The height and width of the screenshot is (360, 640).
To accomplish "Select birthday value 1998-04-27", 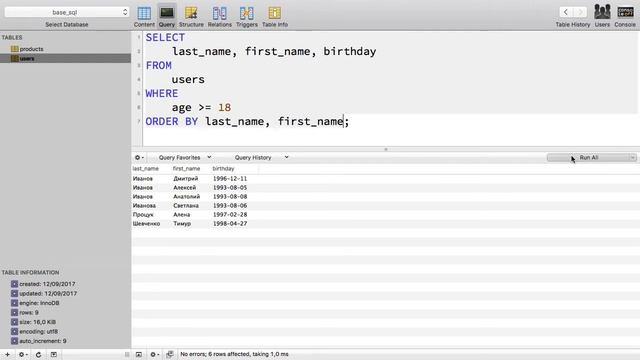I will (230, 224).
